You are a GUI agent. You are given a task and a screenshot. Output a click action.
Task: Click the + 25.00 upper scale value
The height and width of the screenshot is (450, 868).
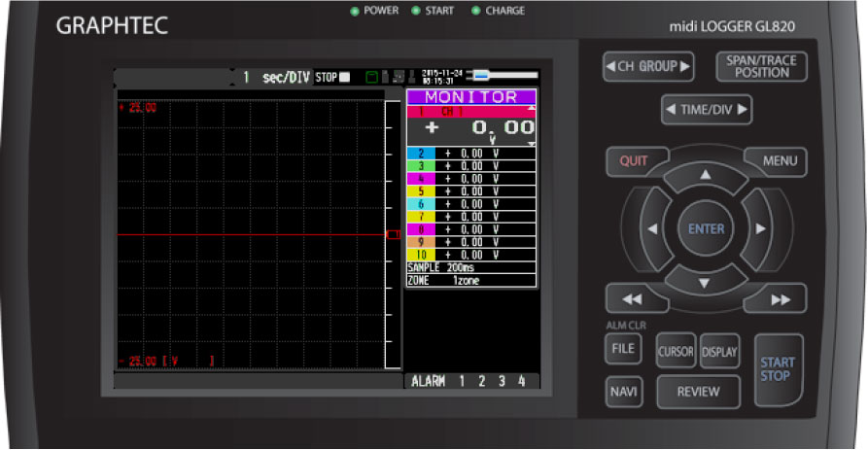[x=138, y=108]
